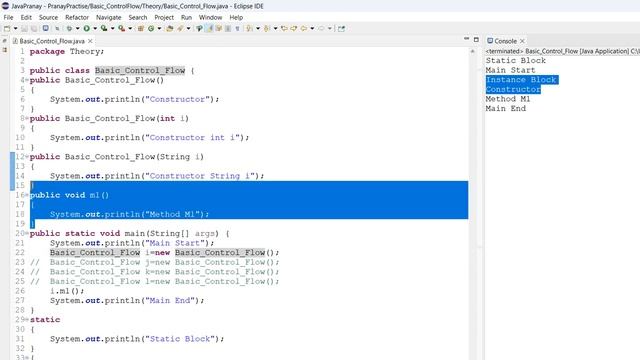Collapse the fold marker at line 12
640x360 pixels.
pyautogui.click(x=27, y=157)
